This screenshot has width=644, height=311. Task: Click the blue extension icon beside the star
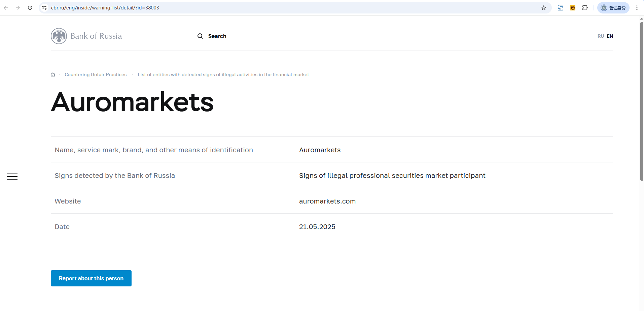561,8
